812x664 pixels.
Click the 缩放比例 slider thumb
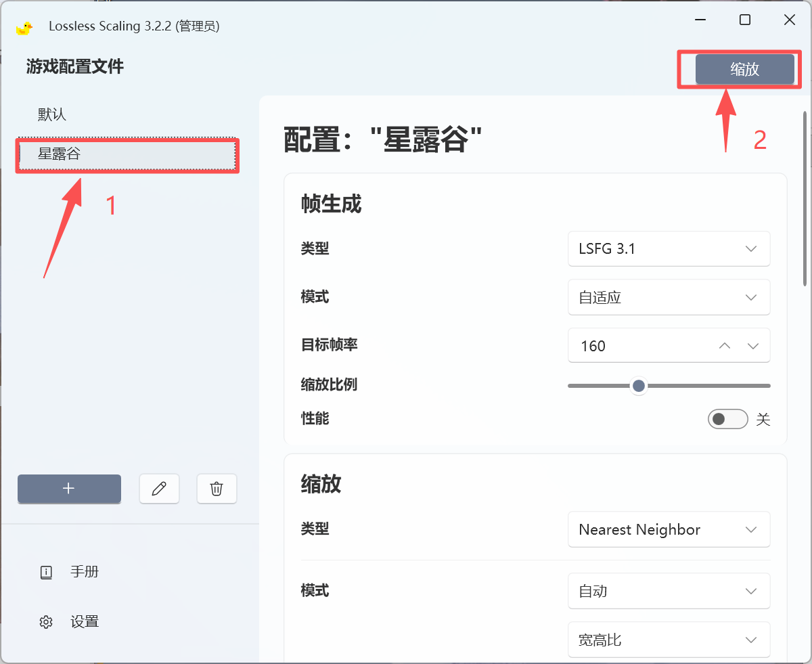click(638, 386)
